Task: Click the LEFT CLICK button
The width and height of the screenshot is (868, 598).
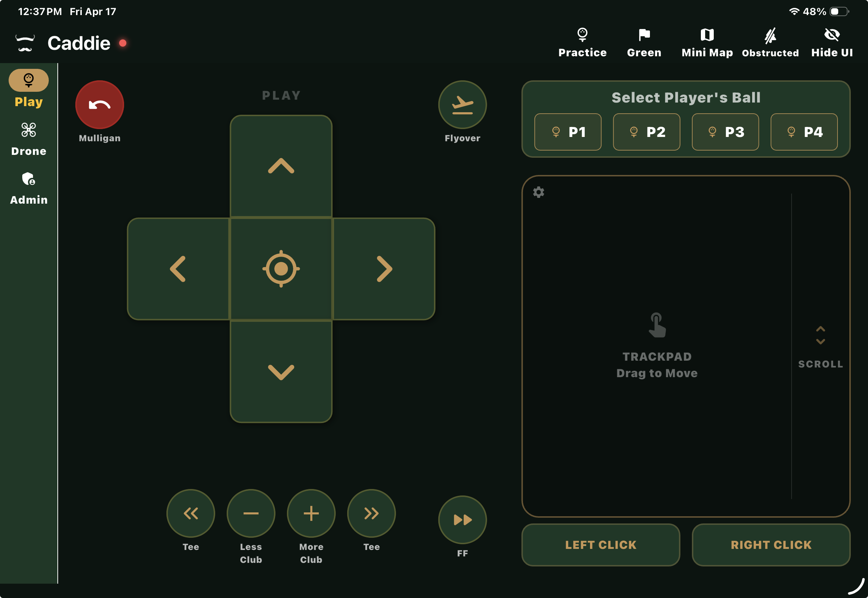Action: coord(600,545)
